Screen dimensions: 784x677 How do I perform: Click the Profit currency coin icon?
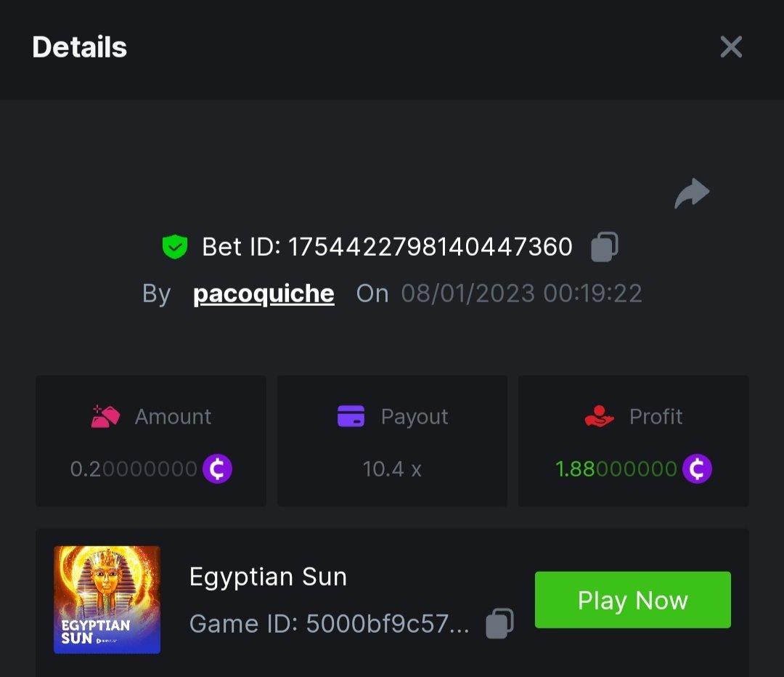(x=697, y=469)
